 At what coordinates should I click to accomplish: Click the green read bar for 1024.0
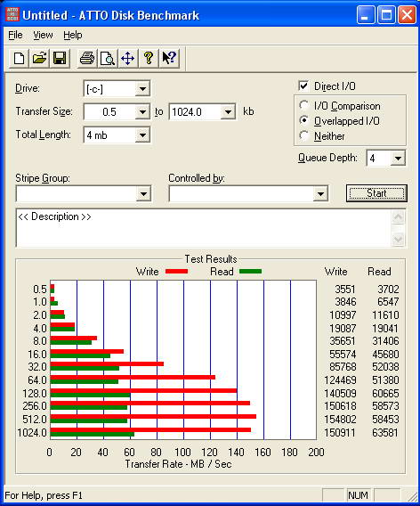[x=93, y=435]
